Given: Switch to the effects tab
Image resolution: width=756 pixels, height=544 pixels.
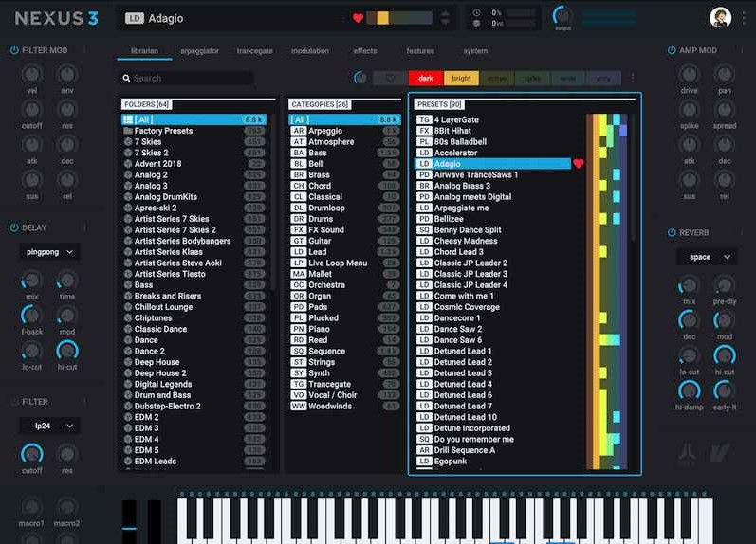Looking at the screenshot, I should click(365, 50).
